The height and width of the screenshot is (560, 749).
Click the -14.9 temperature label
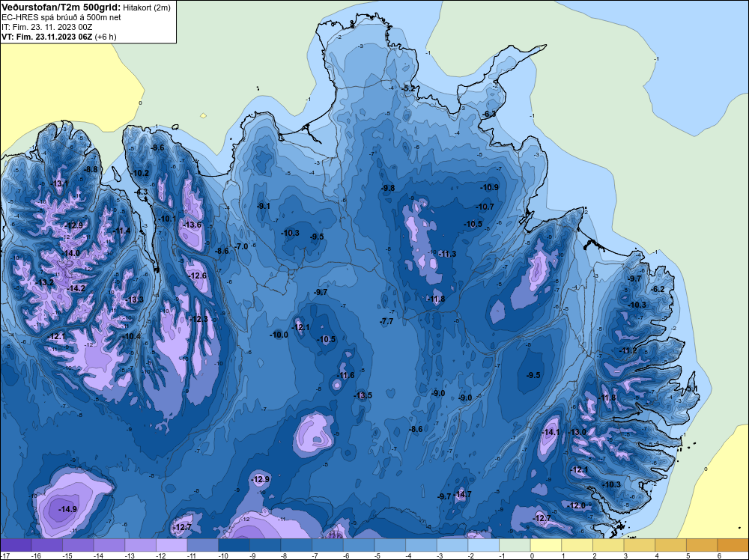(68, 509)
